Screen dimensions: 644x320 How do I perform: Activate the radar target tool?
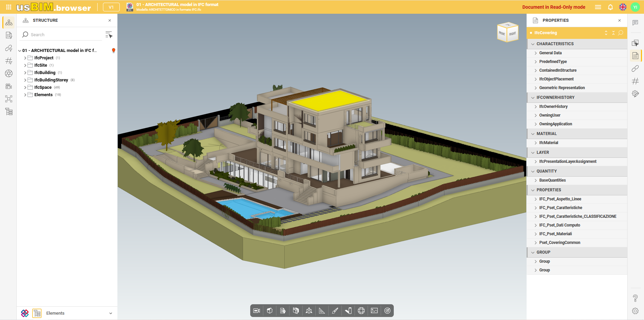(x=387, y=311)
